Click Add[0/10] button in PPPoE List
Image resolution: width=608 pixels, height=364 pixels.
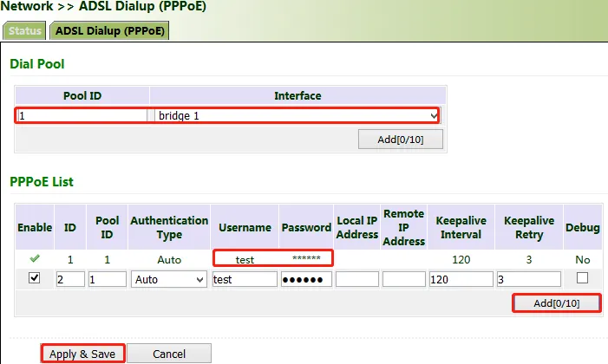click(557, 303)
